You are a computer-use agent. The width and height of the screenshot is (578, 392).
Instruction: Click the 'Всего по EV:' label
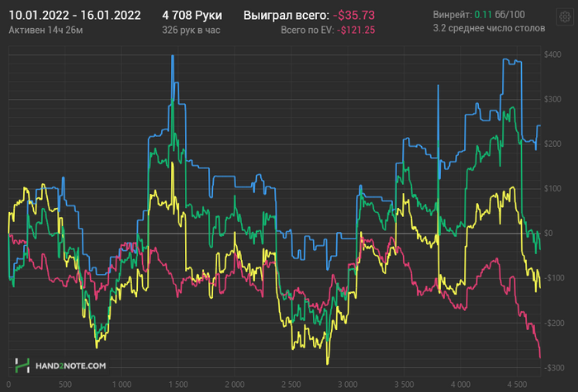(x=307, y=31)
